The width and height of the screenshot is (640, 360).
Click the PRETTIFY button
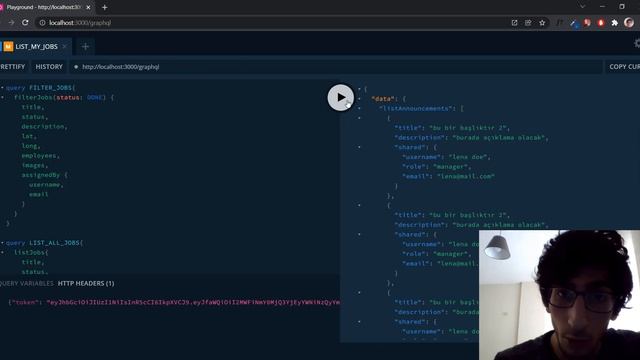[x=12, y=67]
